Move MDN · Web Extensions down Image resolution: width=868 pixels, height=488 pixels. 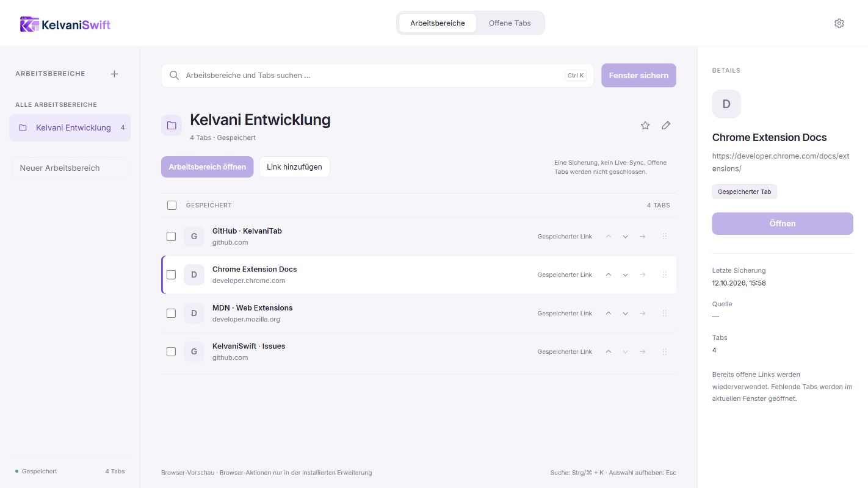[x=625, y=314]
